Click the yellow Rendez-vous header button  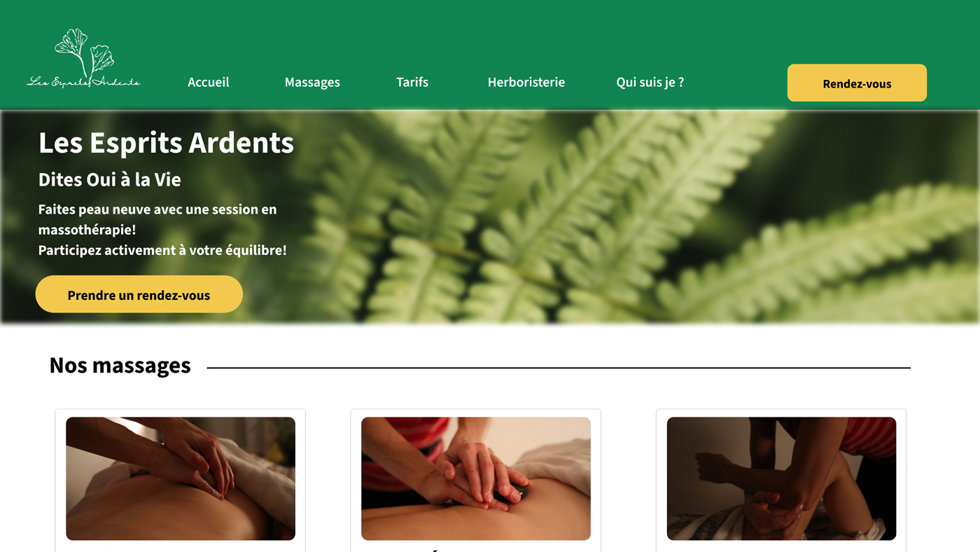coord(857,83)
